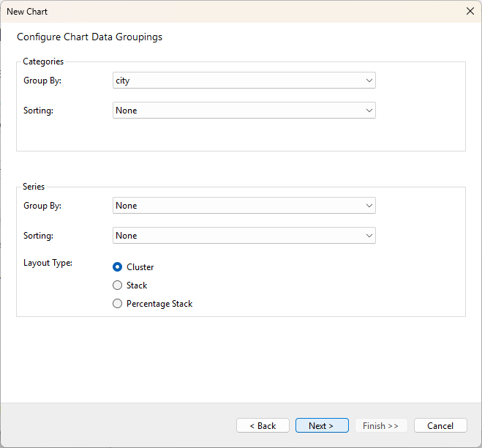
Task: Close the New Chart dialog window
Action: click(x=470, y=11)
